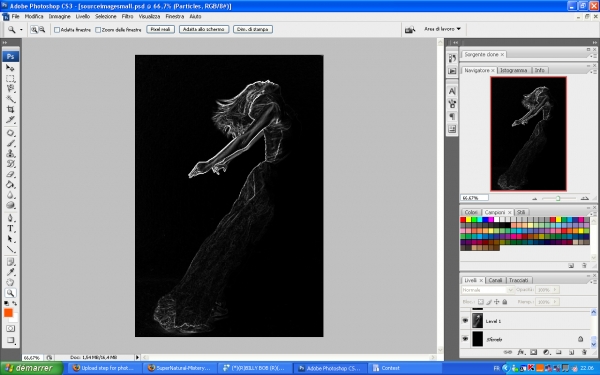Select the Notes tool
Screen dimensions: 600x375
pyautogui.click(x=10, y=262)
